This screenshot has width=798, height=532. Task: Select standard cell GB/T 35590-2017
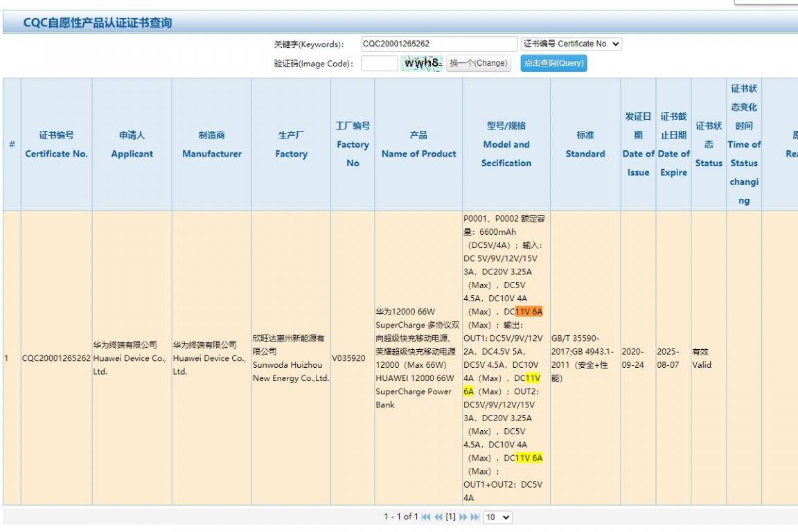click(585, 358)
